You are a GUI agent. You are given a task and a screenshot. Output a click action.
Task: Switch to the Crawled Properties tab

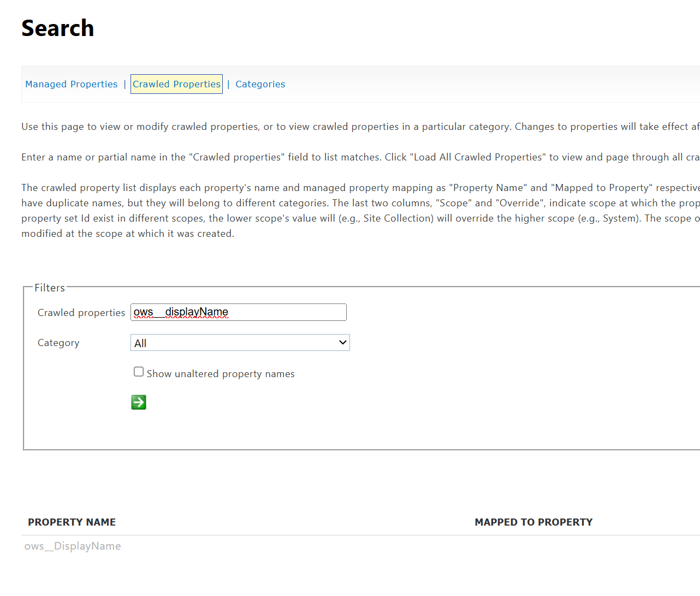tap(176, 84)
